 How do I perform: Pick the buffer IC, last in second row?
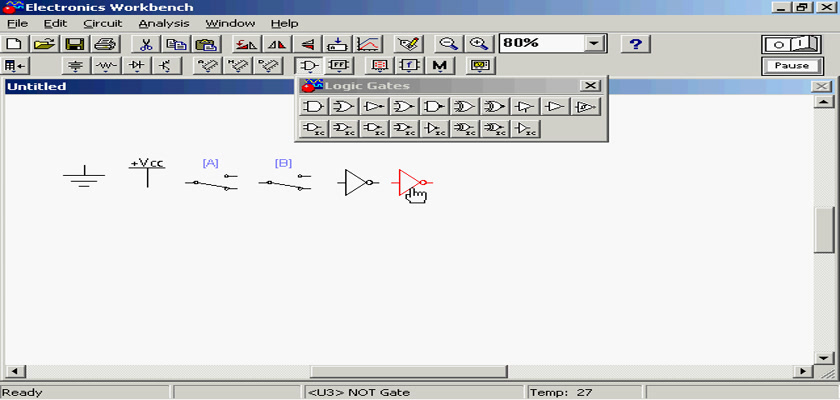pyautogui.click(x=525, y=129)
